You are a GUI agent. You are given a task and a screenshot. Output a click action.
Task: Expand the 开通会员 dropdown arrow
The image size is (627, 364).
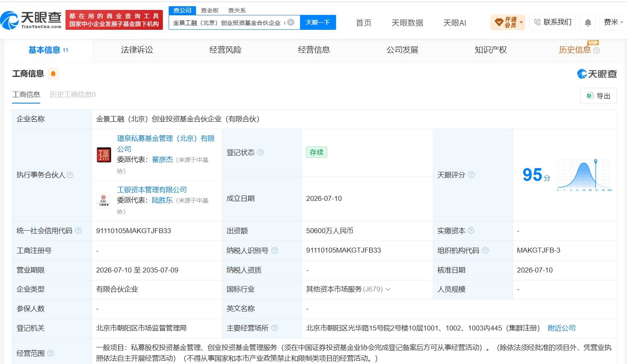pos(521,22)
